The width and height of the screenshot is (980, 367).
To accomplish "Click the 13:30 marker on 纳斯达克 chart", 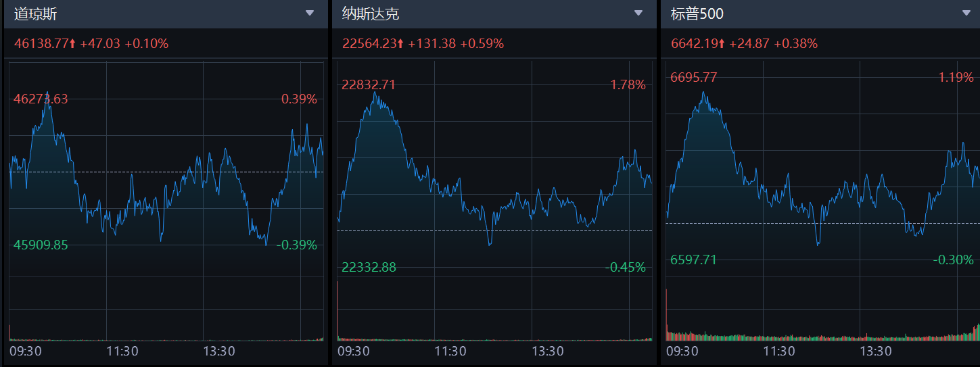I will point(547,351).
